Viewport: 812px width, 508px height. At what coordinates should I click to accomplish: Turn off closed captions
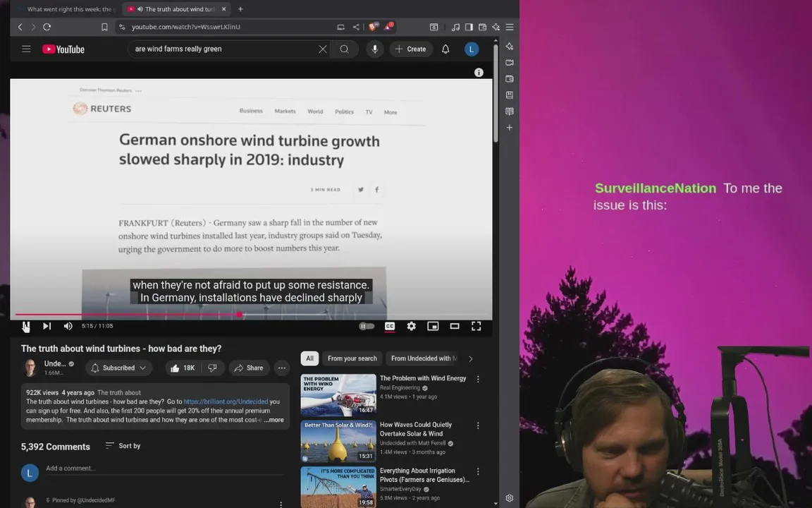tap(389, 326)
